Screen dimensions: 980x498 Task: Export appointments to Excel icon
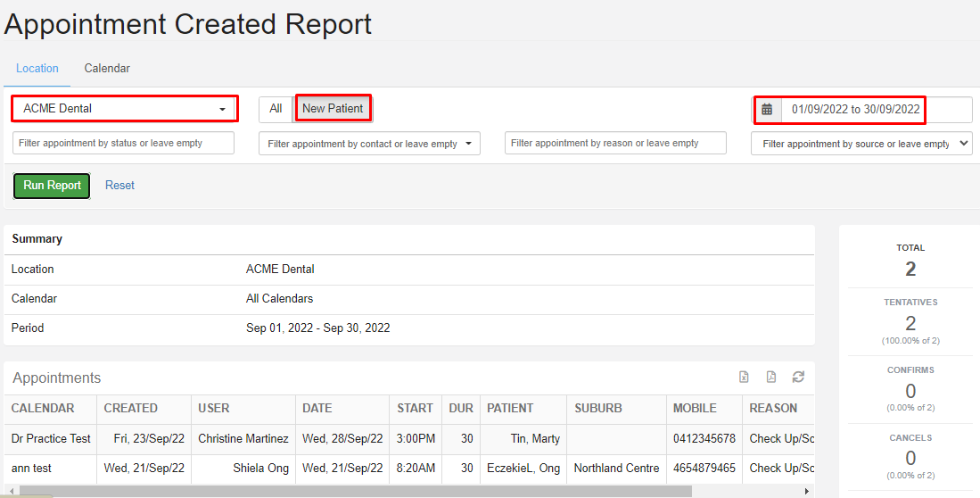coord(744,377)
